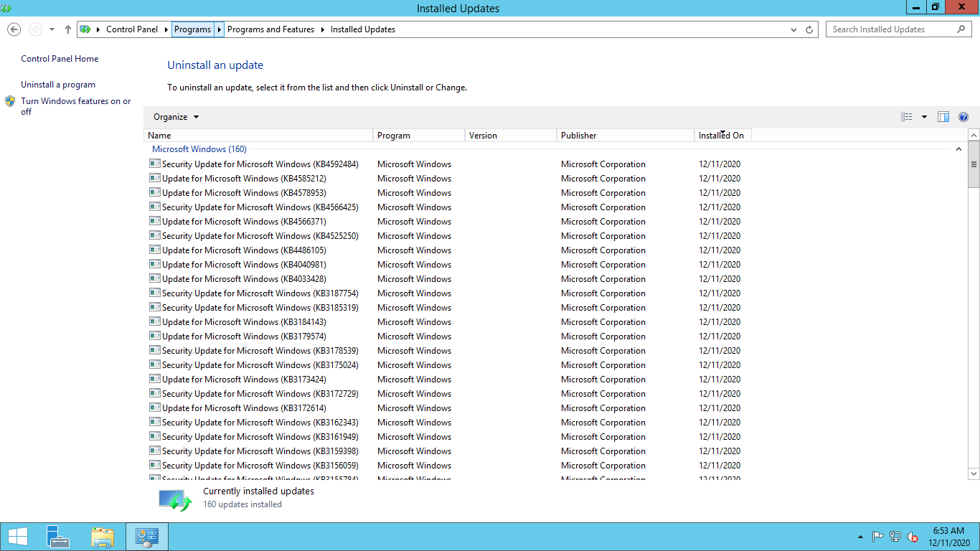Sort by Version column header
The width and height of the screenshot is (980, 551).
click(x=511, y=136)
